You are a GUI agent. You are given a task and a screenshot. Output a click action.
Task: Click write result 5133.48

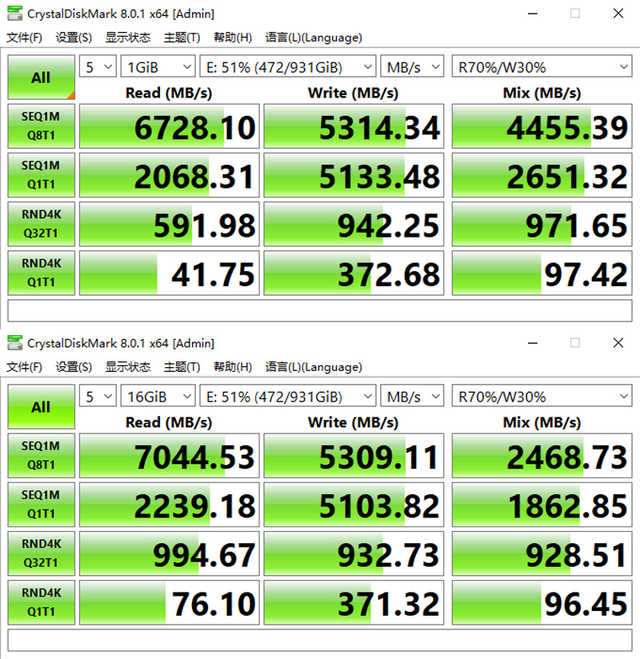pyautogui.click(x=354, y=175)
